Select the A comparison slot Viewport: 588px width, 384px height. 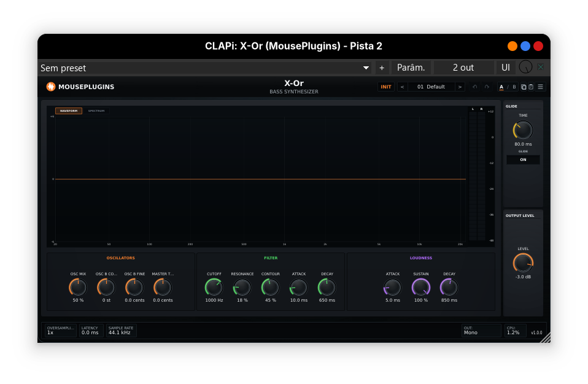tap(501, 87)
